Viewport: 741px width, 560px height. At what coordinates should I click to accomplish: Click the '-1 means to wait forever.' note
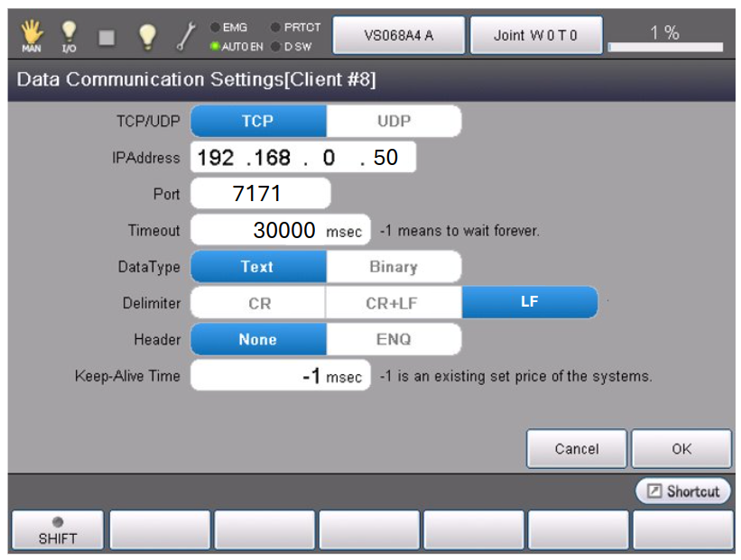point(459,231)
